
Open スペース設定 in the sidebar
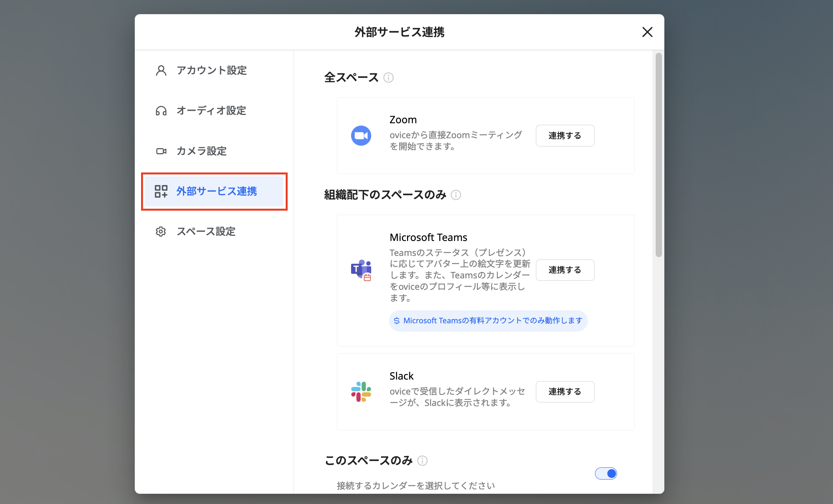coord(214,232)
